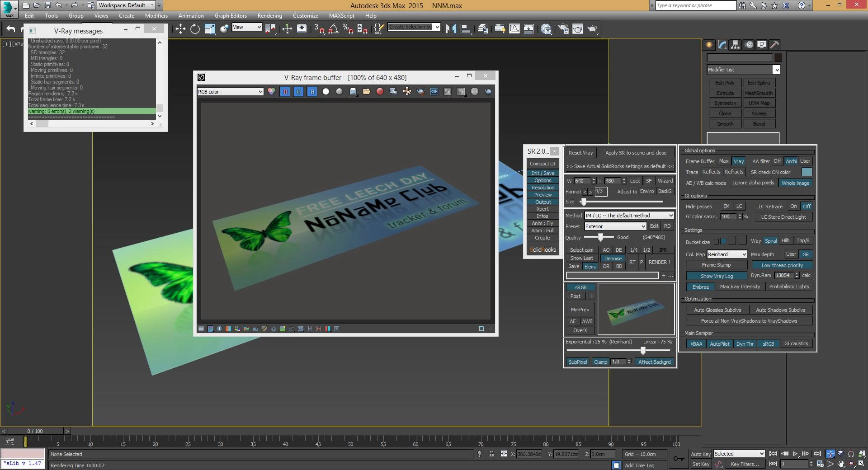The width and height of the screenshot is (868, 470).
Task: Select the Rotate tool
Action: pos(195,29)
